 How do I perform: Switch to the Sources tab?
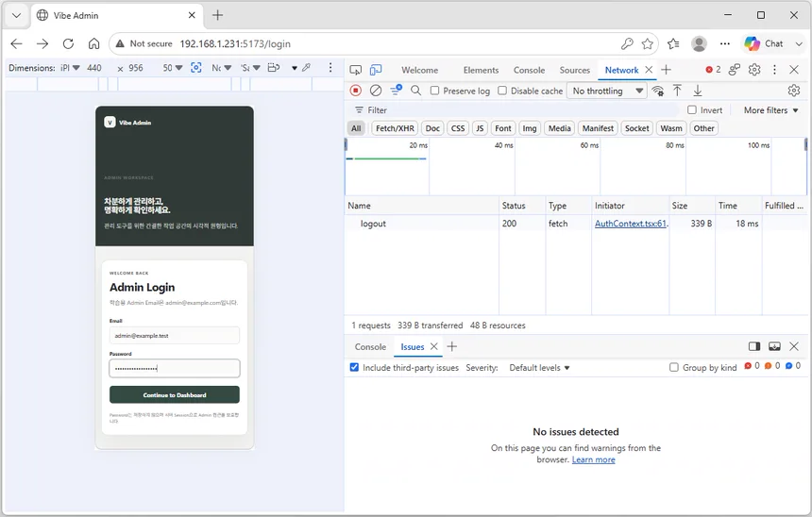click(575, 70)
